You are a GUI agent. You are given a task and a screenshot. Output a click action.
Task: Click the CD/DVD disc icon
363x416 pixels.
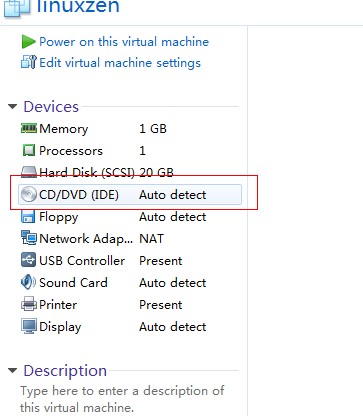tap(28, 194)
